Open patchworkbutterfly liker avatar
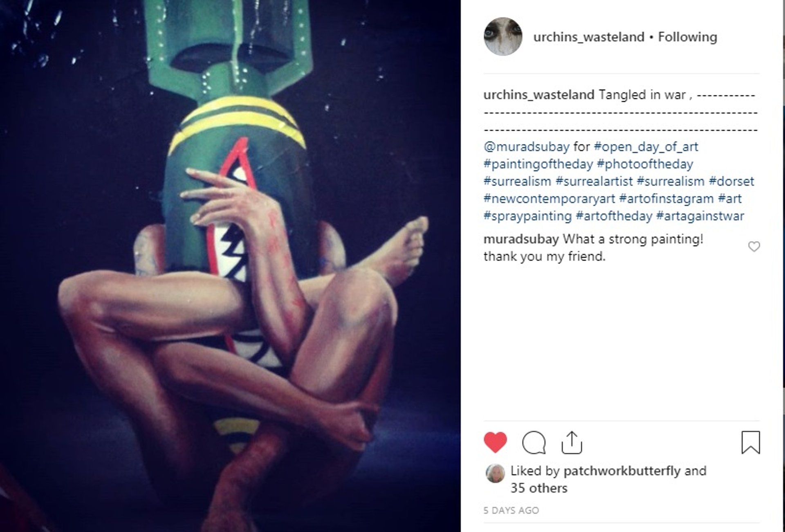The height and width of the screenshot is (532, 785). [x=495, y=474]
